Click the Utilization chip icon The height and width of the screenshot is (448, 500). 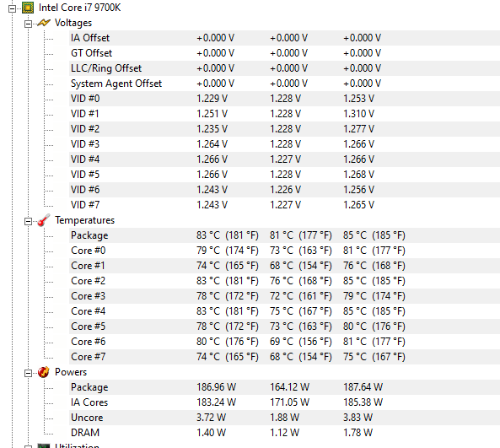[43, 445]
